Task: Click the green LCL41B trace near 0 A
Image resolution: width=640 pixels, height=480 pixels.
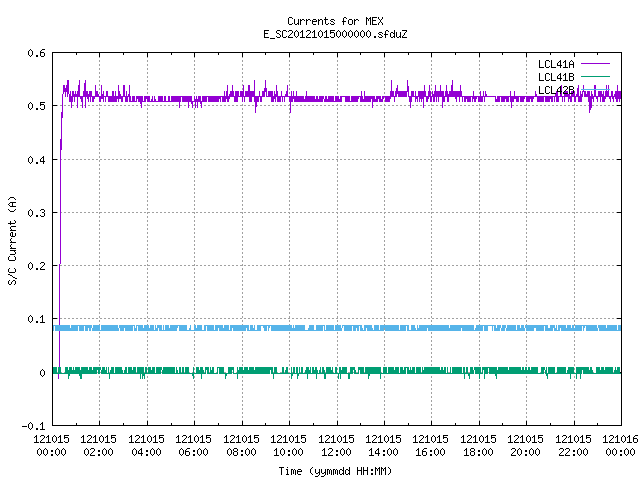Action: [x=337, y=371]
